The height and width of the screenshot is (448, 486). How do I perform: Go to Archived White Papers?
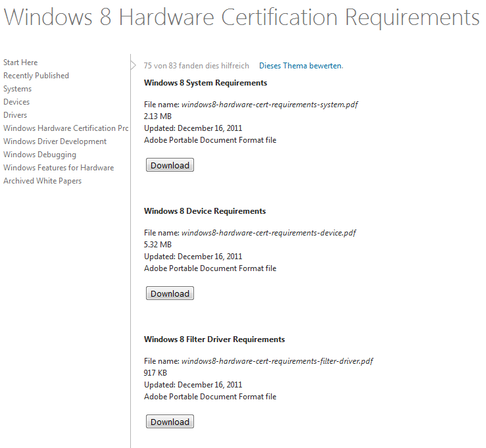tap(42, 181)
